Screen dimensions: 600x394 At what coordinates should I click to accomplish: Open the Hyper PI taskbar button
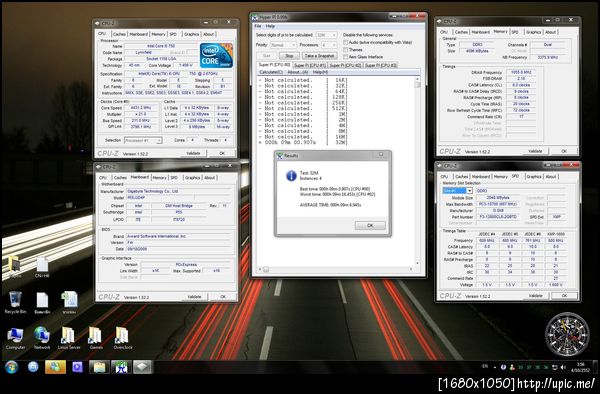pyautogui.click(x=121, y=367)
